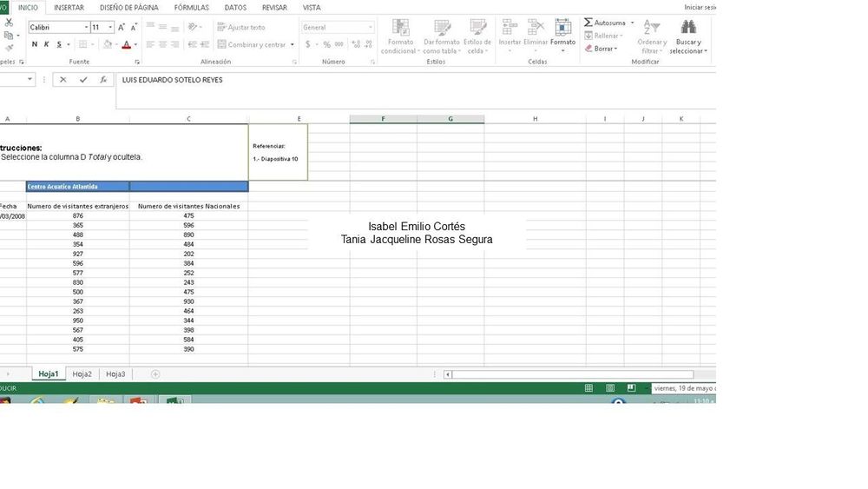Viewport: 868px width, 489px height.
Task: Click the formula bar text LUIS EDUARDO SOTELO REYES
Action: [173, 80]
